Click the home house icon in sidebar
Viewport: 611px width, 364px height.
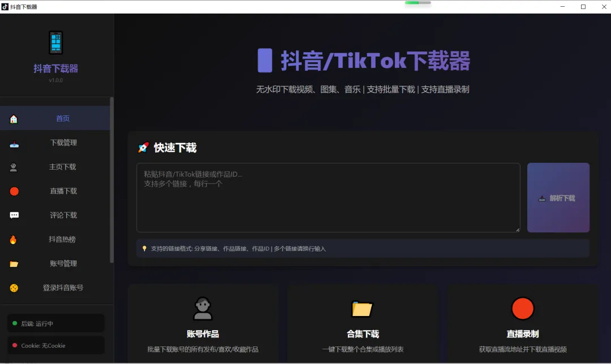[14, 119]
